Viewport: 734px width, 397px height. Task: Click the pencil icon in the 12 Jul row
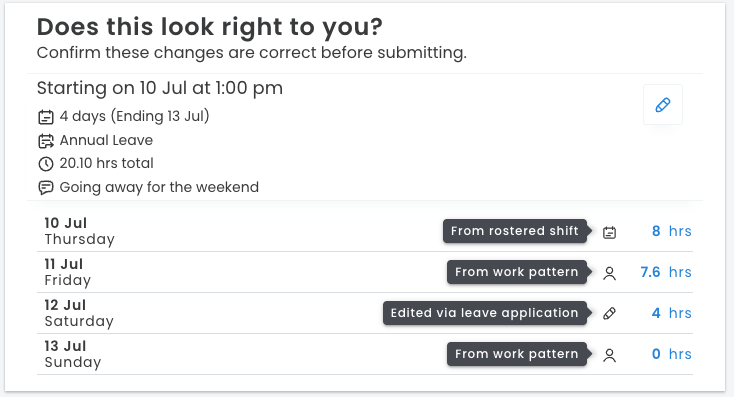[x=609, y=313]
